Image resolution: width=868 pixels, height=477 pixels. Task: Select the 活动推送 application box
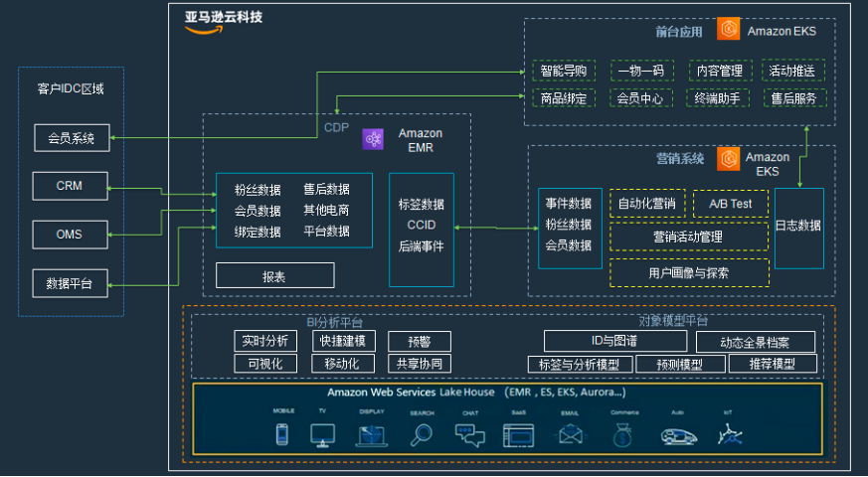pyautogui.click(x=792, y=71)
